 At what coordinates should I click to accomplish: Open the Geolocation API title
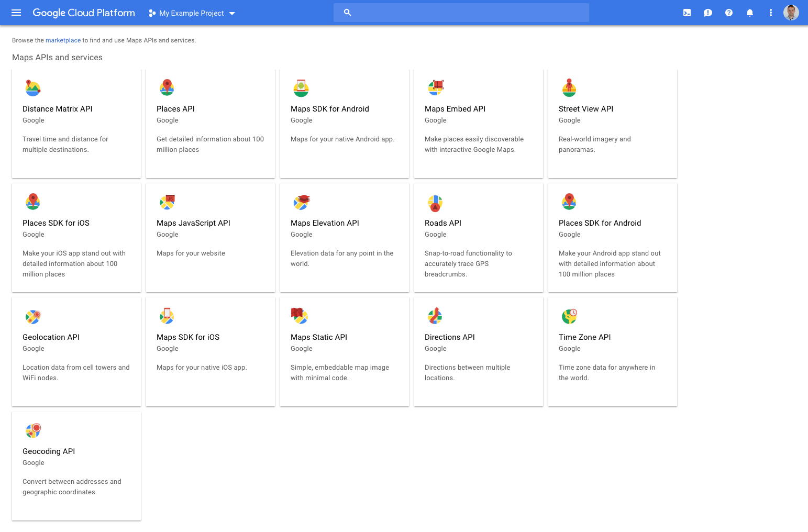(x=51, y=337)
